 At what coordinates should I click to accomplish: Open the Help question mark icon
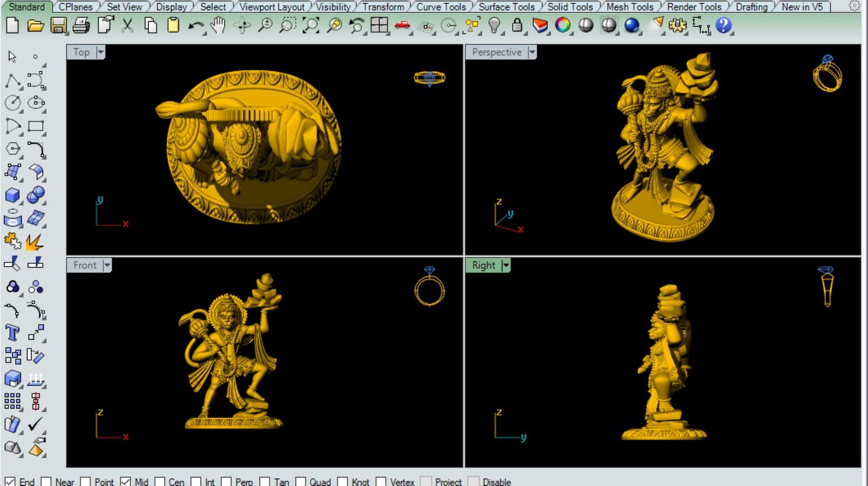(723, 26)
